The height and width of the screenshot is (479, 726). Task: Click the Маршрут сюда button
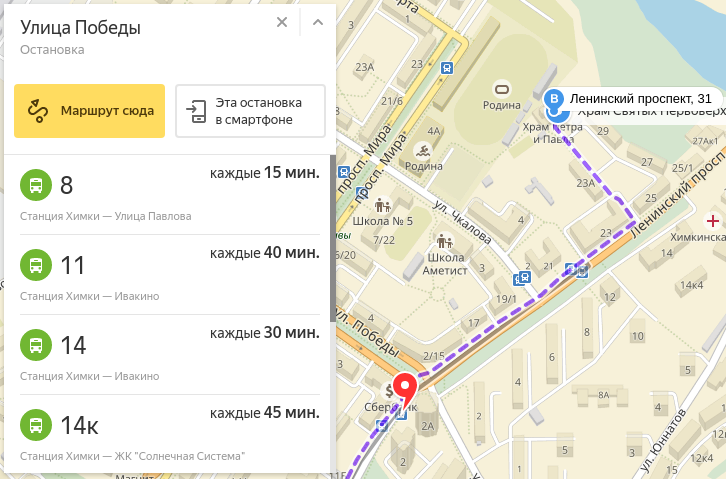point(90,110)
